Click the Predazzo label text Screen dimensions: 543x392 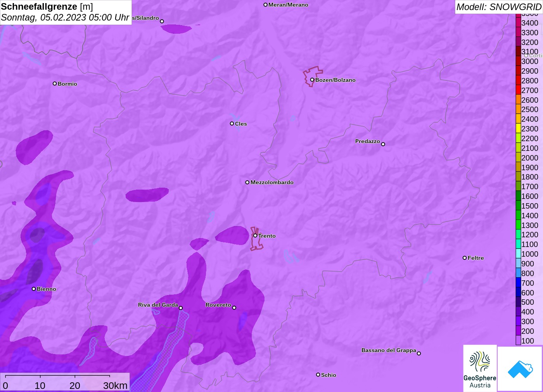(368, 141)
